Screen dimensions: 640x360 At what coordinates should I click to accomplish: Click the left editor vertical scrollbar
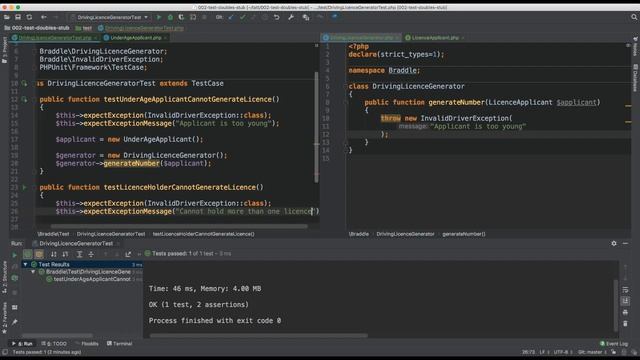coord(316,127)
